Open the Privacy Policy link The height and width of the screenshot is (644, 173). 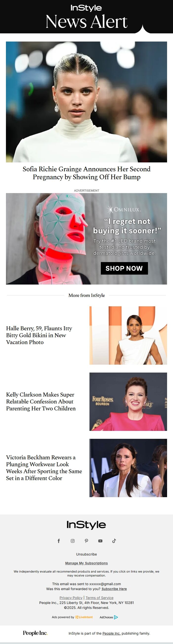tap(71, 598)
